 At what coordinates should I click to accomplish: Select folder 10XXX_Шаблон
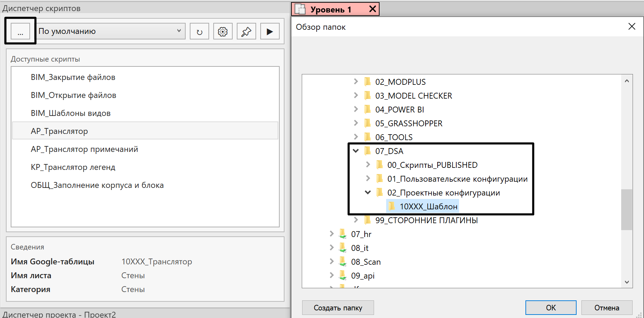(428, 207)
